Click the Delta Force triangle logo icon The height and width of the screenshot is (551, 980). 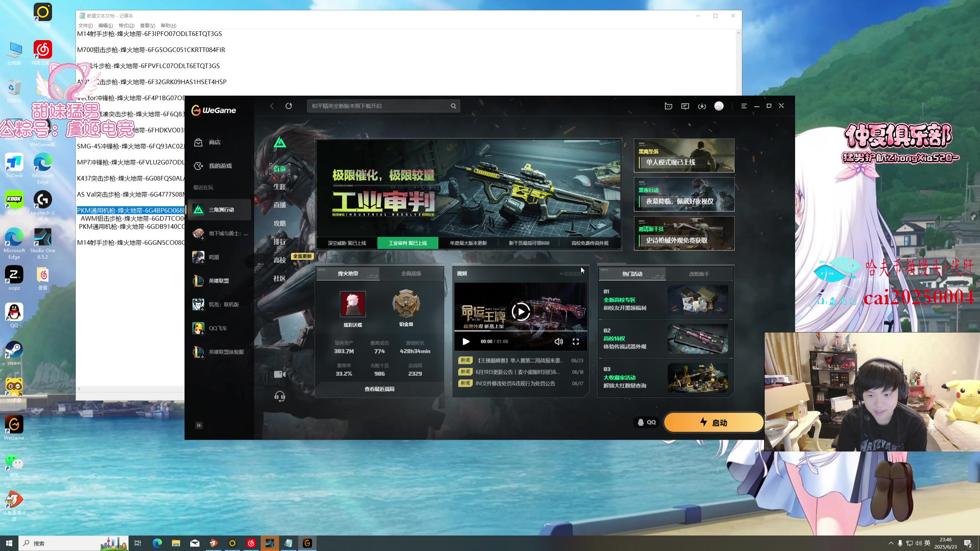[280, 143]
